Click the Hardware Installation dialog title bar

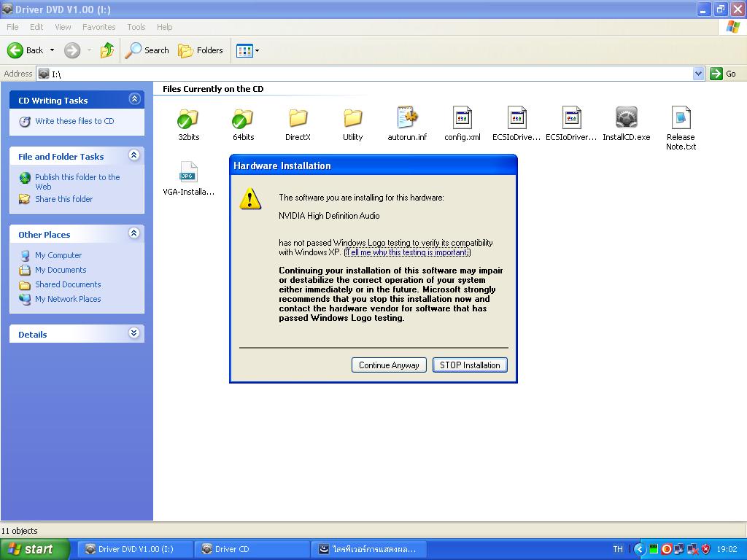coord(373,166)
